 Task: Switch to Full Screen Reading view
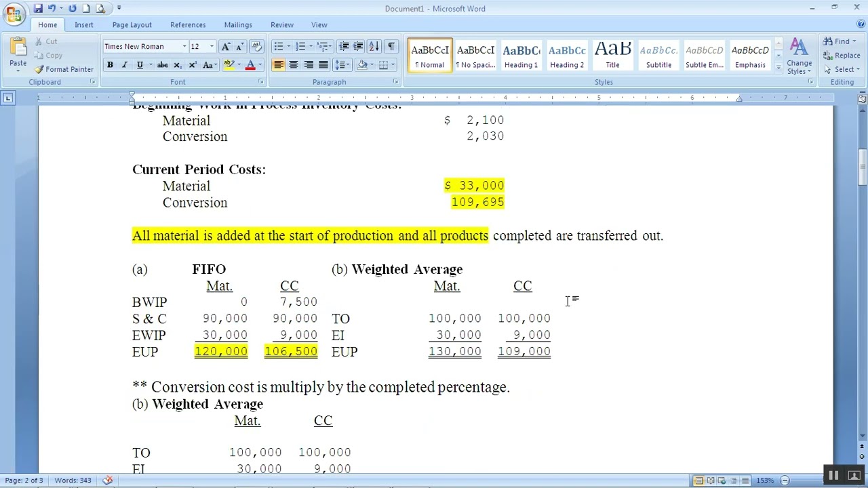coord(711,481)
